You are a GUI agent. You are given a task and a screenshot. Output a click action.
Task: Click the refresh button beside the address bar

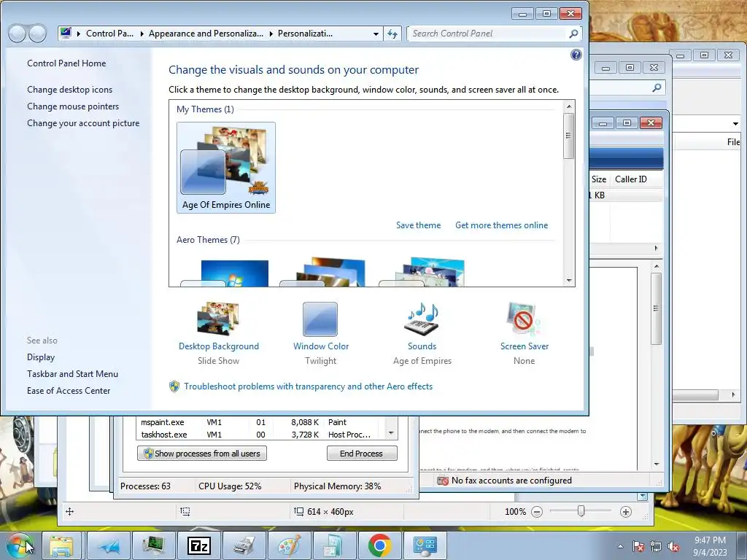pos(392,34)
